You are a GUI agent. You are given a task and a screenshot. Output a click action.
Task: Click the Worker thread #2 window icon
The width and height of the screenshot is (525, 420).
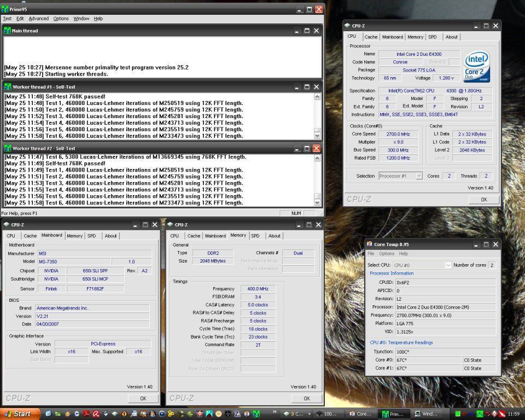pyautogui.click(x=7, y=148)
